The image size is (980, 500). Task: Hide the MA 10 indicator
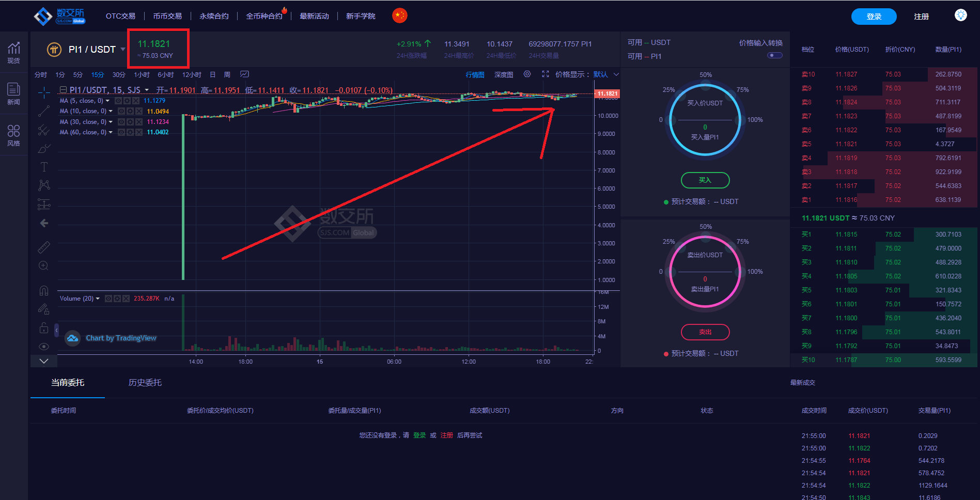pos(121,111)
